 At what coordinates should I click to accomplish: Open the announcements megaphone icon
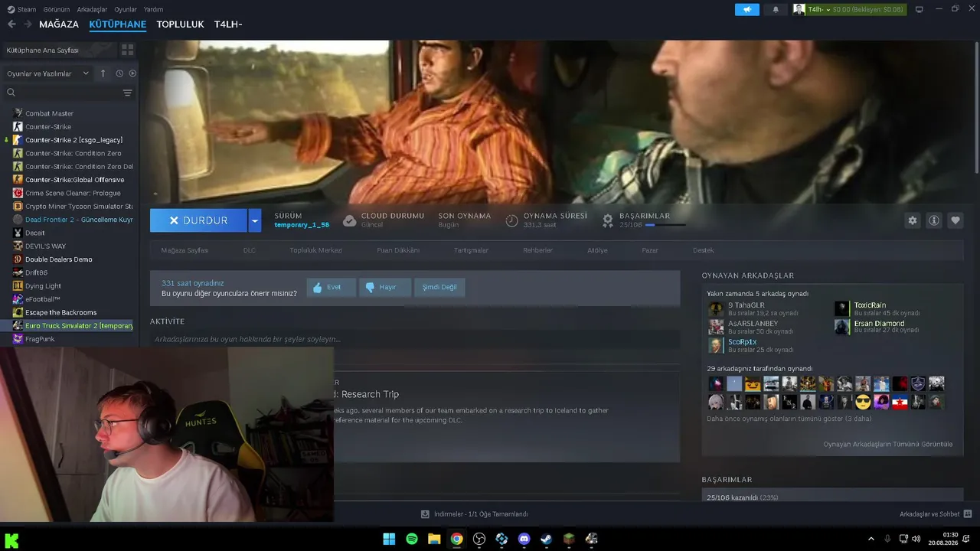[x=746, y=9]
